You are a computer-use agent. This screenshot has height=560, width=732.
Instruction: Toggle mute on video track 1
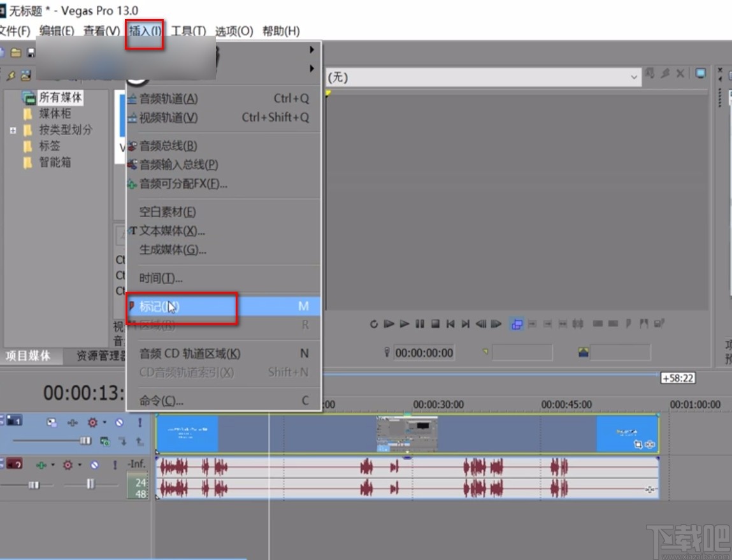point(120,422)
